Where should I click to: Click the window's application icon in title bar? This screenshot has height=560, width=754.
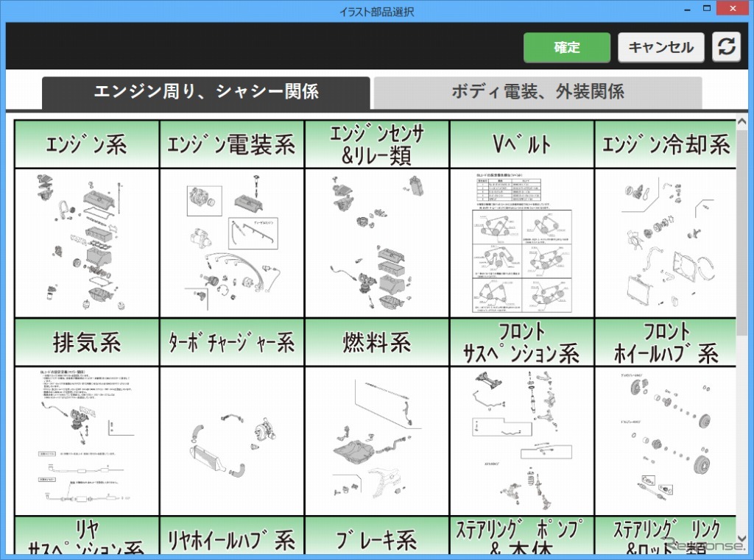tap(12, 11)
